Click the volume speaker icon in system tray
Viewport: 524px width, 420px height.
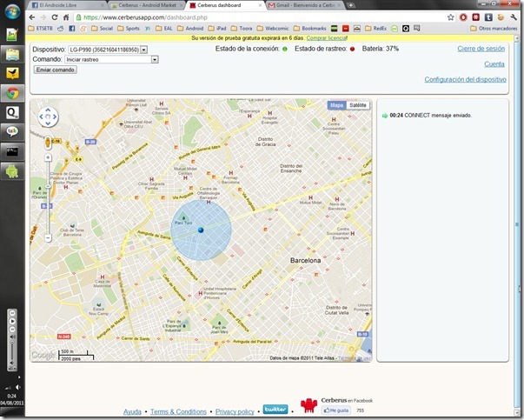coord(17,388)
